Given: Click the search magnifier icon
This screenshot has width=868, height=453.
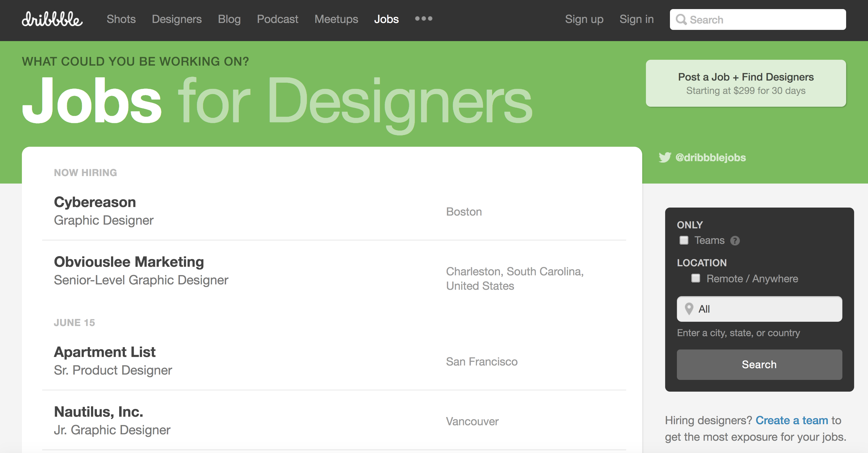Looking at the screenshot, I should [681, 19].
